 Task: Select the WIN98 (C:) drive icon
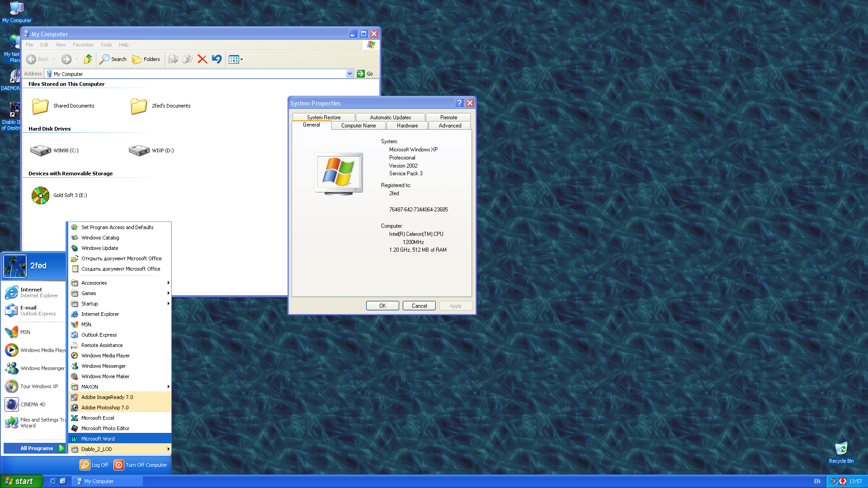pyautogui.click(x=40, y=150)
